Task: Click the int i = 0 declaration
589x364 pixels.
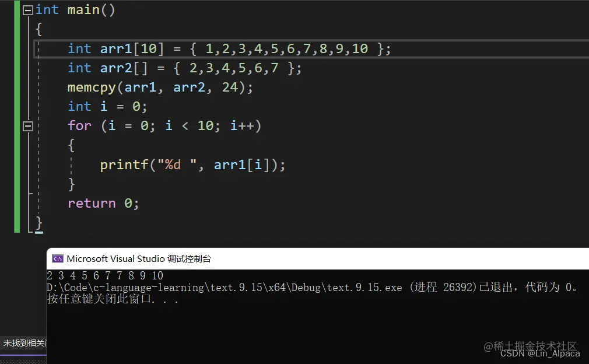Action: point(107,107)
